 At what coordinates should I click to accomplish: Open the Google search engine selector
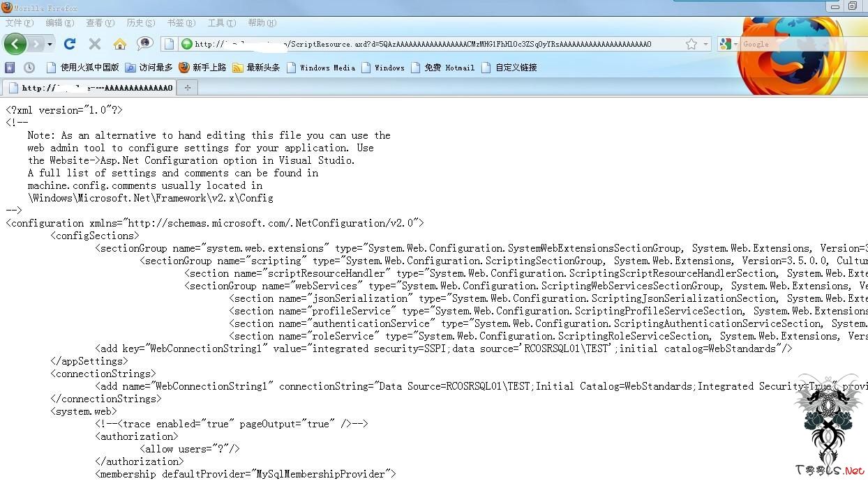728,44
